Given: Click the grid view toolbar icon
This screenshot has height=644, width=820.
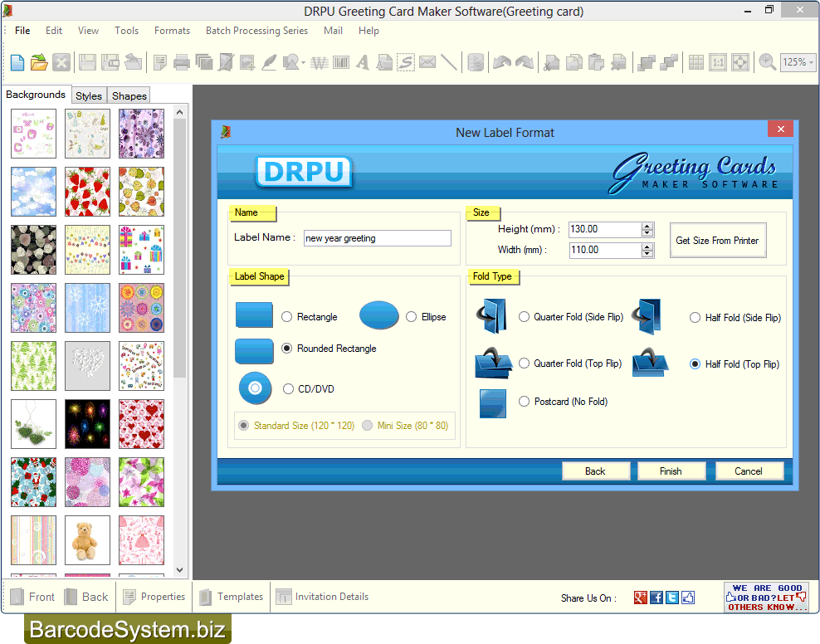Looking at the screenshot, I should pos(696,63).
